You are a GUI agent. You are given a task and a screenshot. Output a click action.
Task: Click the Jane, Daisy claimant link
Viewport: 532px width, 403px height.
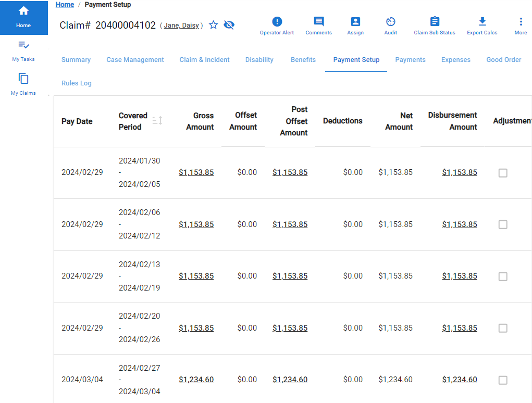point(181,26)
